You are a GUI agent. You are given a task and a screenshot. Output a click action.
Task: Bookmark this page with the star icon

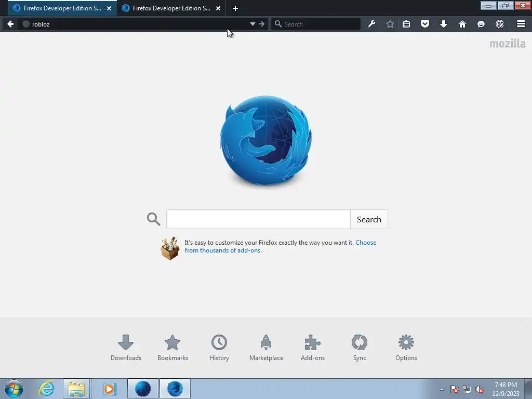click(x=390, y=24)
